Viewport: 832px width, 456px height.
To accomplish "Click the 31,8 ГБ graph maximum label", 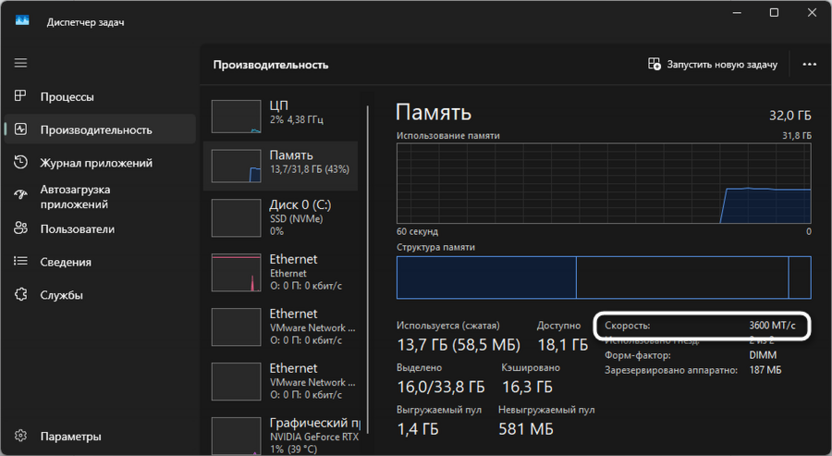I will (796, 136).
